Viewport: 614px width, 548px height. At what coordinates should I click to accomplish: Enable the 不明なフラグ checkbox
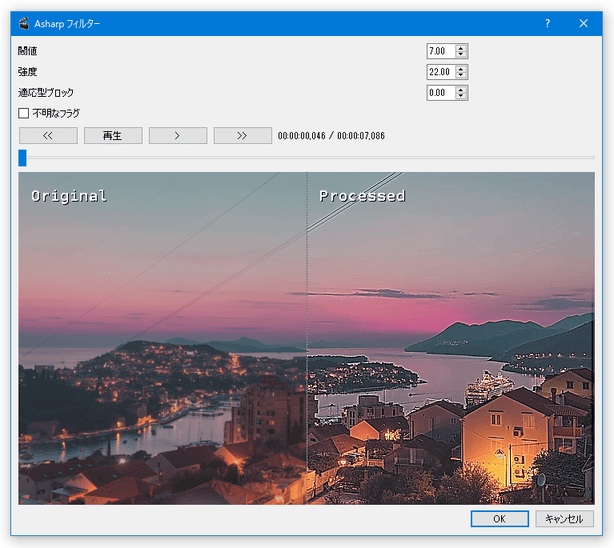pos(23,114)
